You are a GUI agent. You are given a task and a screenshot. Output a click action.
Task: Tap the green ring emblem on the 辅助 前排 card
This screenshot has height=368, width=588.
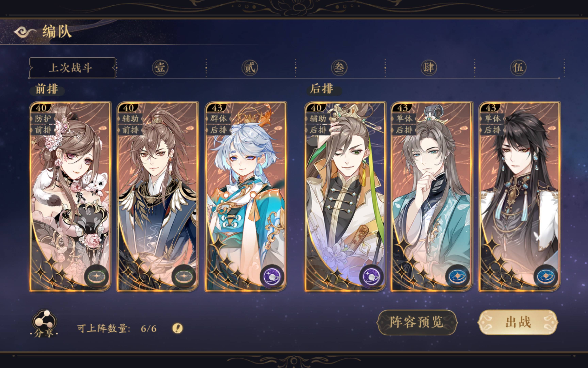click(x=184, y=277)
